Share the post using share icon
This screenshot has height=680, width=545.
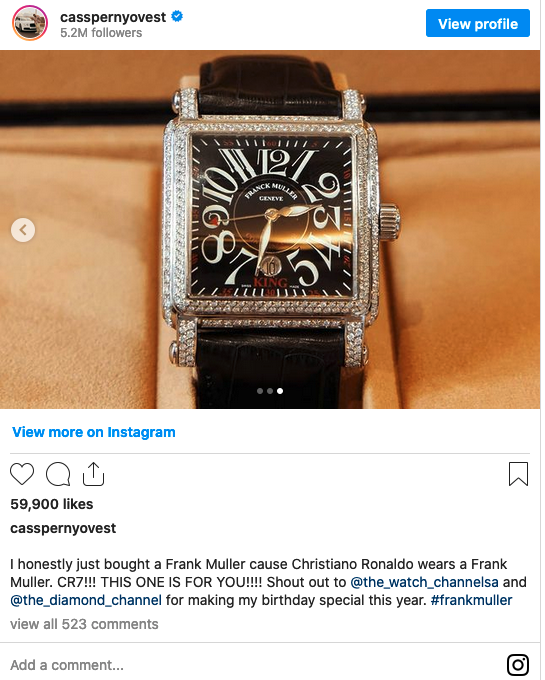pos(94,474)
